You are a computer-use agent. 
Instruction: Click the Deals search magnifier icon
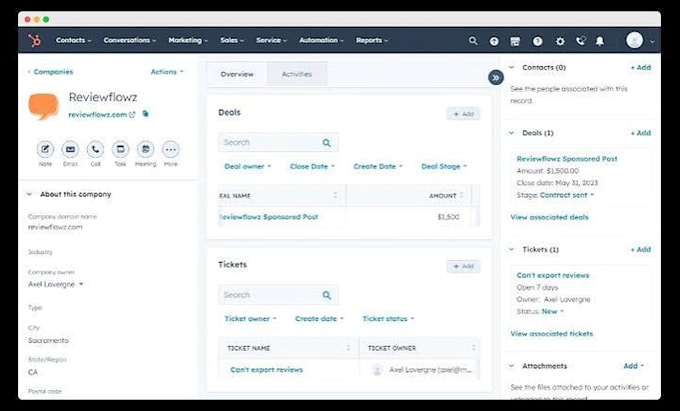(x=327, y=143)
